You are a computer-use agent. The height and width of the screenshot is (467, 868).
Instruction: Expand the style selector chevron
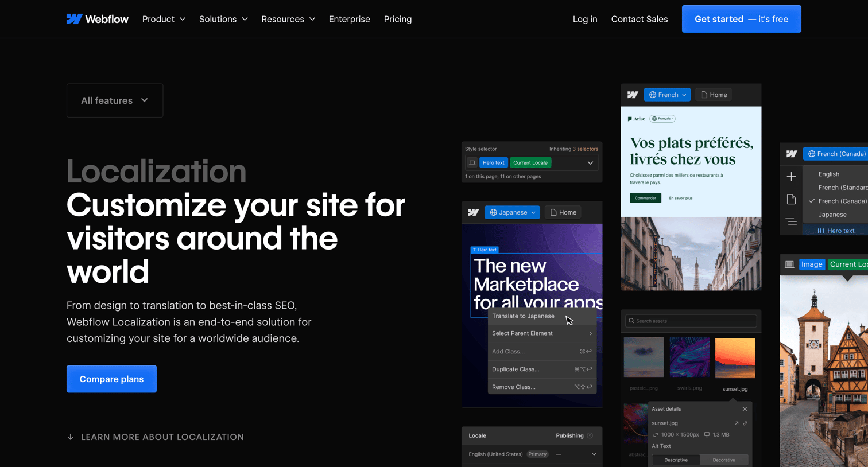coord(590,163)
